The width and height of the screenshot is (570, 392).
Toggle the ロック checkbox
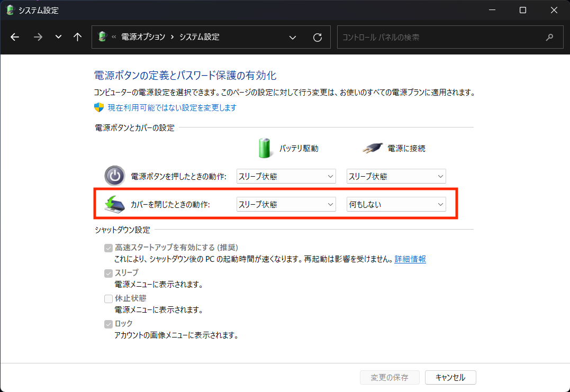click(108, 324)
